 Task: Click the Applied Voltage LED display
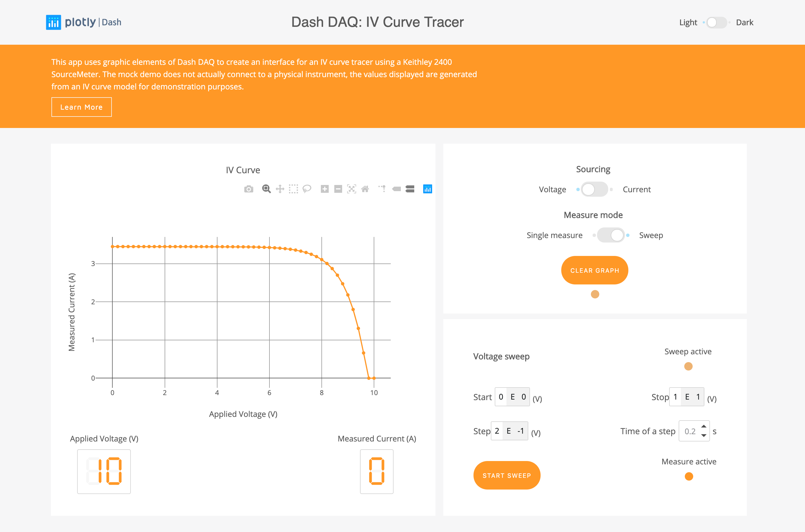click(x=104, y=472)
